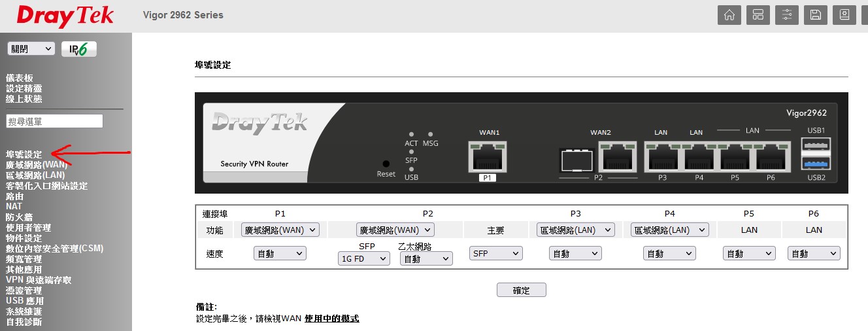
Task: Click the 確定 button
Action: pyautogui.click(x=521, y=290)
